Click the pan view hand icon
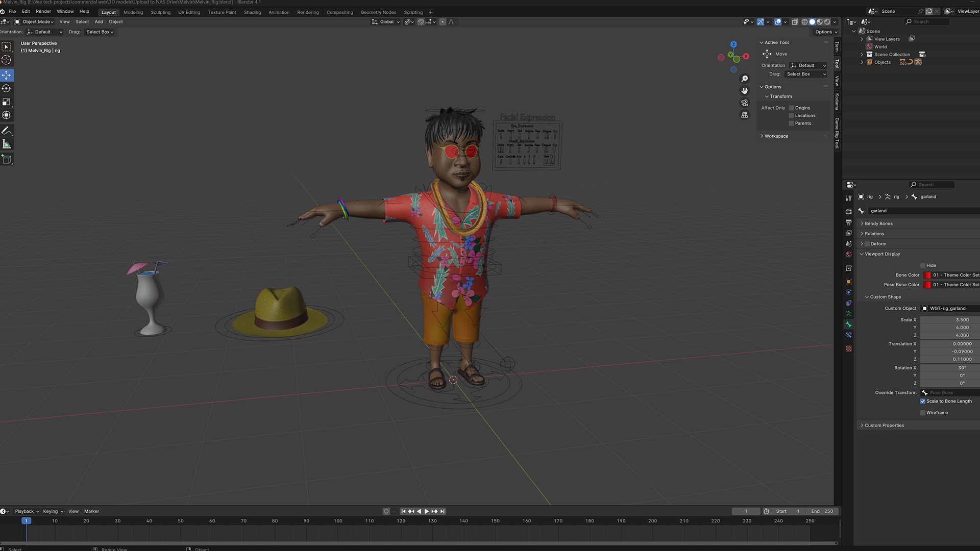Screen dimensions: 980x551 pyautogui.click(x=745, y=91)
